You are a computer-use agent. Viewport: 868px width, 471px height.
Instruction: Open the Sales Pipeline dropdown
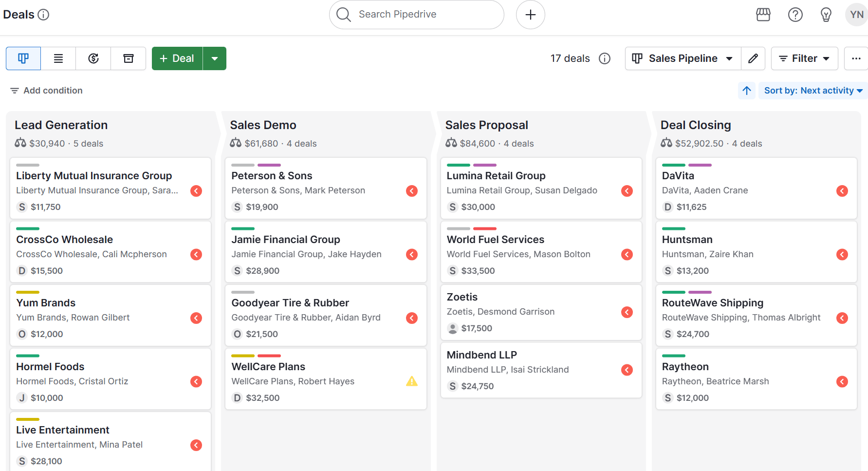coord(683,58)
